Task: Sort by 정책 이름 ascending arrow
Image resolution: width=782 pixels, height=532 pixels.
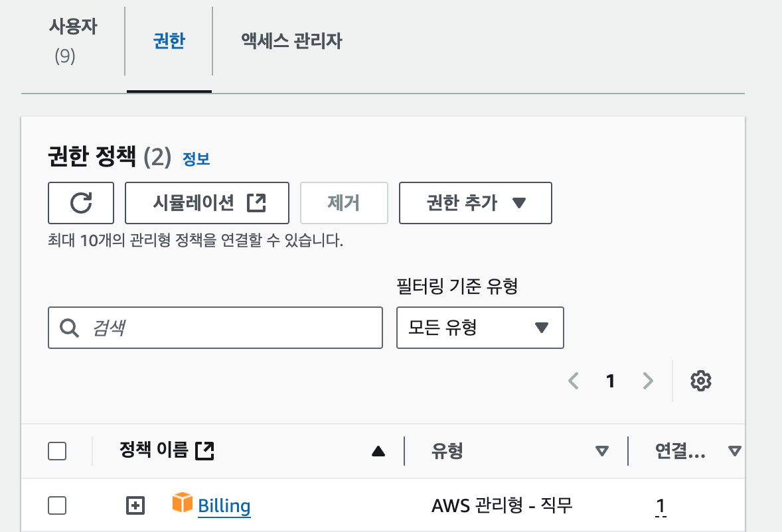Action: 378,452
